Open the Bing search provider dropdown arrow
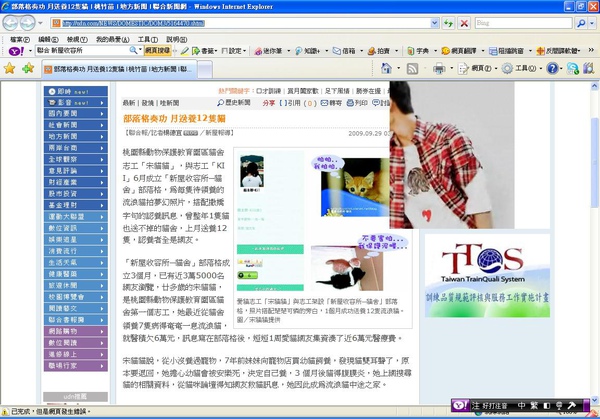 pyautogui.click(x=592, y=23)
